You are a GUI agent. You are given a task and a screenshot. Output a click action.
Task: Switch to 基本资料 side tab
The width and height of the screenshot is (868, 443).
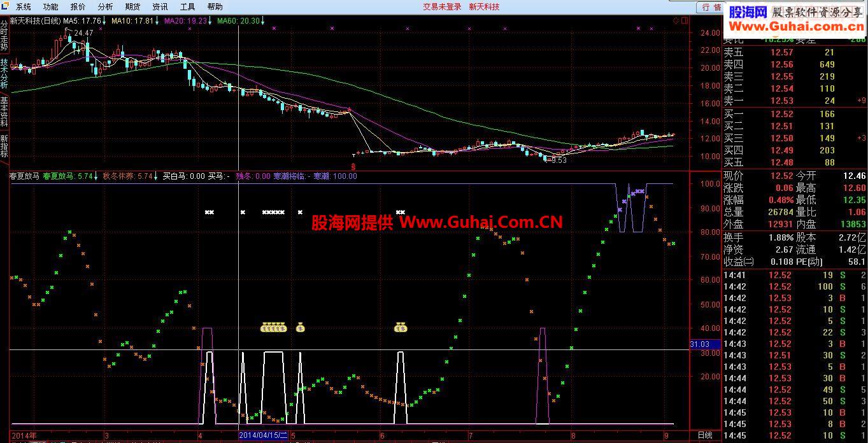pos(4,111)
